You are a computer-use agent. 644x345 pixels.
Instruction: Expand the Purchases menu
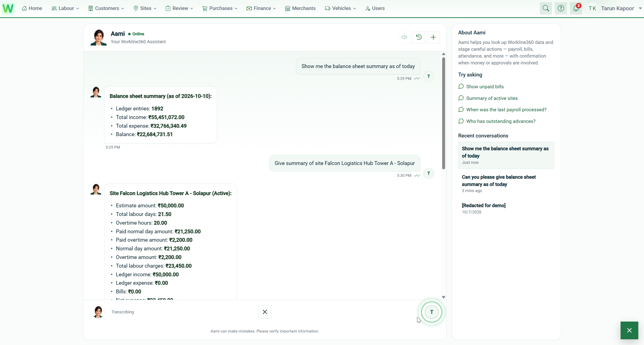pos(220,8)
